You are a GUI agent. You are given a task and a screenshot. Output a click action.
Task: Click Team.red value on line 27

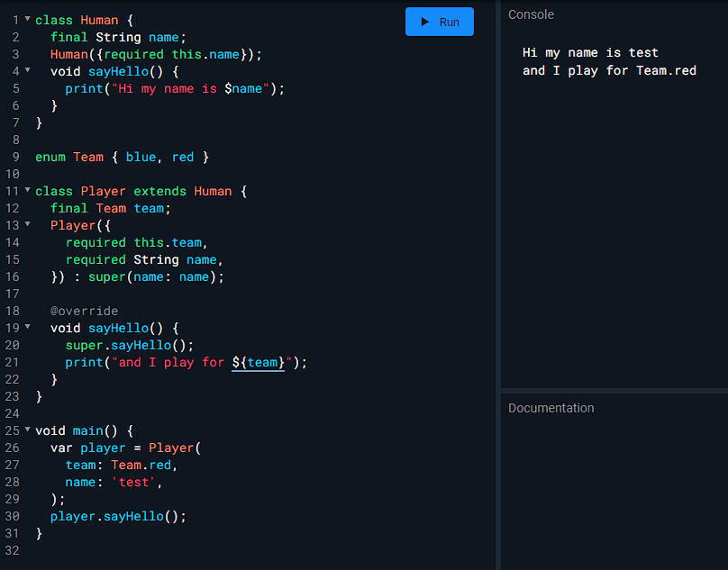(141, 466)
